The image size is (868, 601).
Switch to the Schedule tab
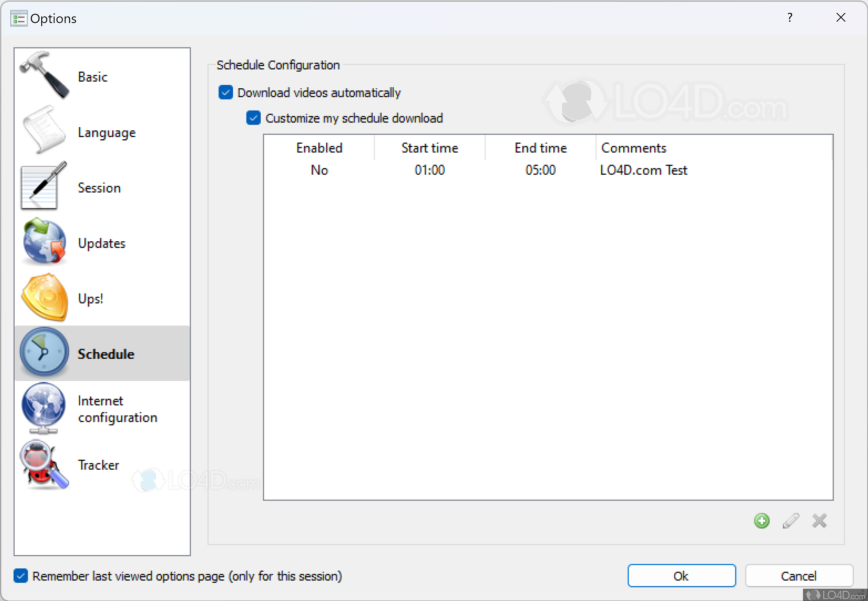[106, 354]
